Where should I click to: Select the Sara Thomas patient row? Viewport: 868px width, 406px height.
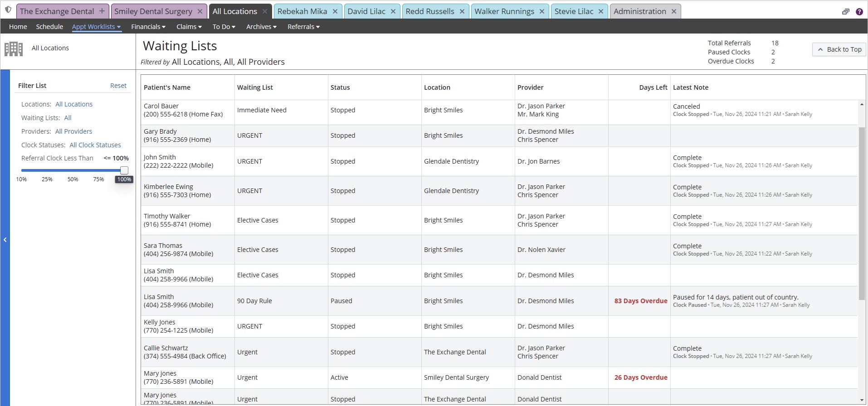(x=499, y=250)
